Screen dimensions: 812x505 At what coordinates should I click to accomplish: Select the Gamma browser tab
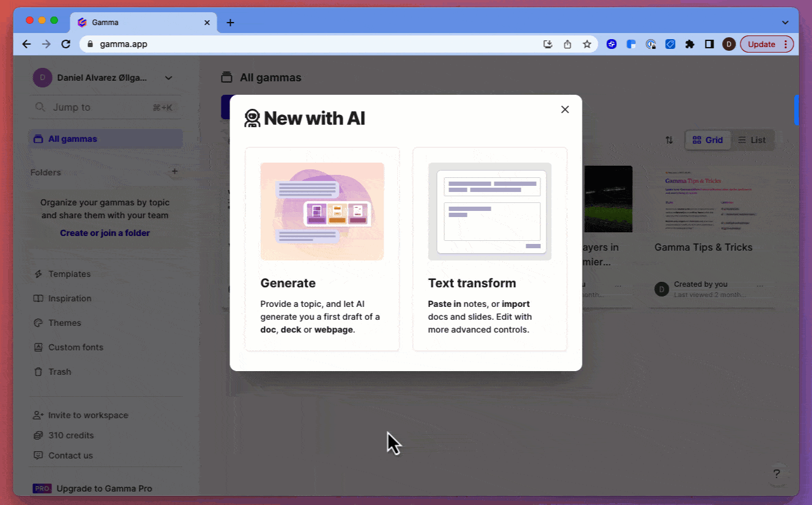point(144,23)
